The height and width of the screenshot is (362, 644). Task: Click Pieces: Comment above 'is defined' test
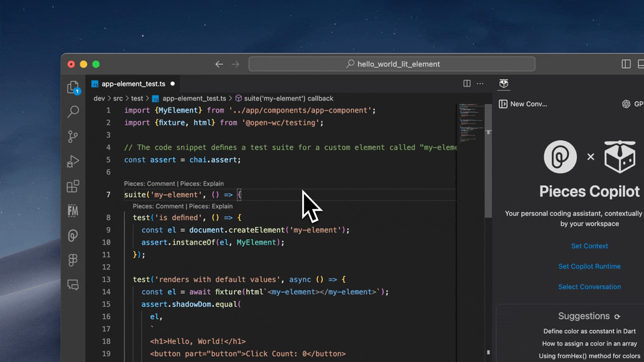click(x=158, y=206)
